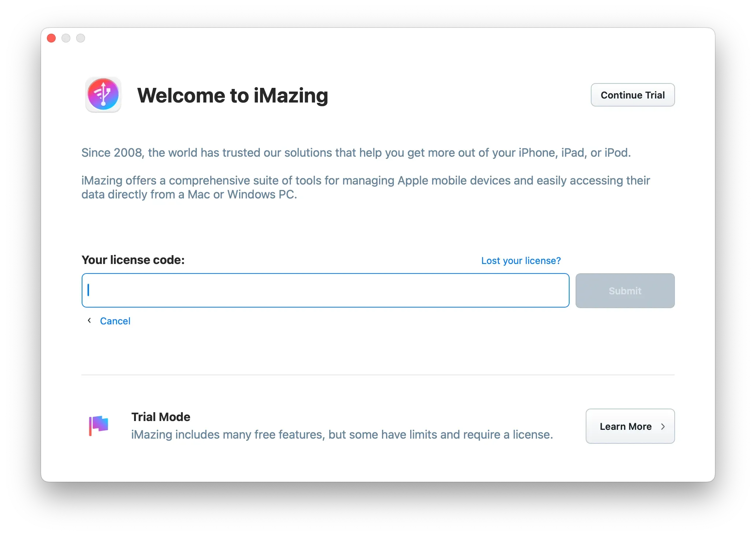The width and height of the screenshot is (756, 536).
Task: Click the Trial Mode heading text
Action: click(160, 417)
